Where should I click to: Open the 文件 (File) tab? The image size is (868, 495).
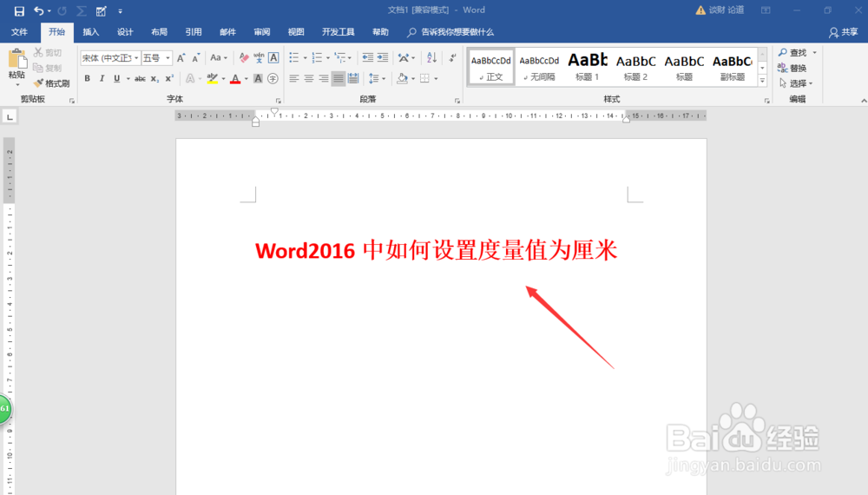coord(19,32)
